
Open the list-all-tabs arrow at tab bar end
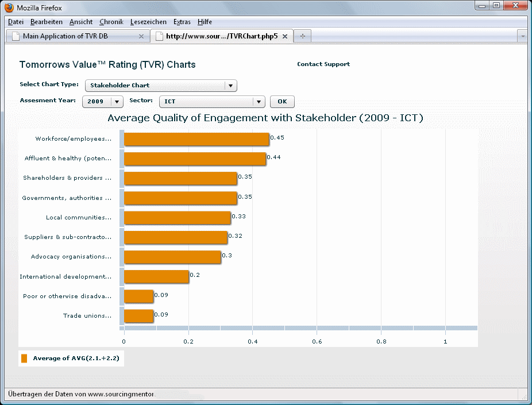[x=522, y=36]
